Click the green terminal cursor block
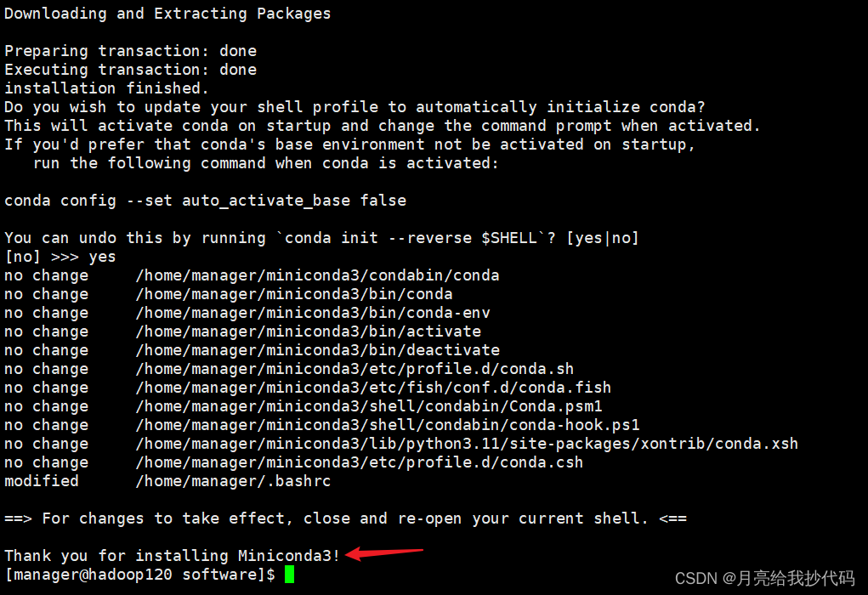The image size is (868, 595). point(290,575)
